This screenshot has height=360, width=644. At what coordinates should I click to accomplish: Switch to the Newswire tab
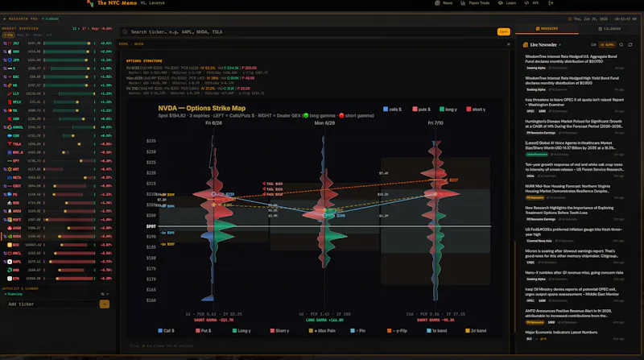click(547, 29)
